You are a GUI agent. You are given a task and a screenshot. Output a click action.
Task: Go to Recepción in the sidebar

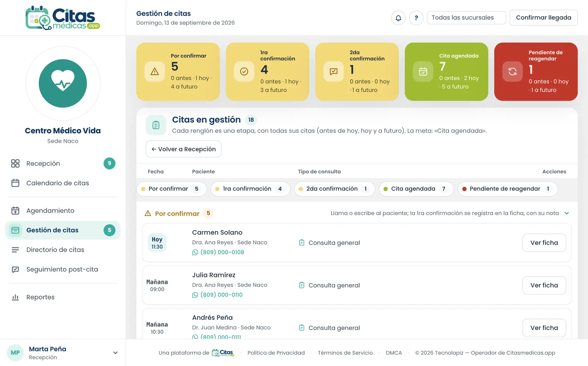pos(63,163)
